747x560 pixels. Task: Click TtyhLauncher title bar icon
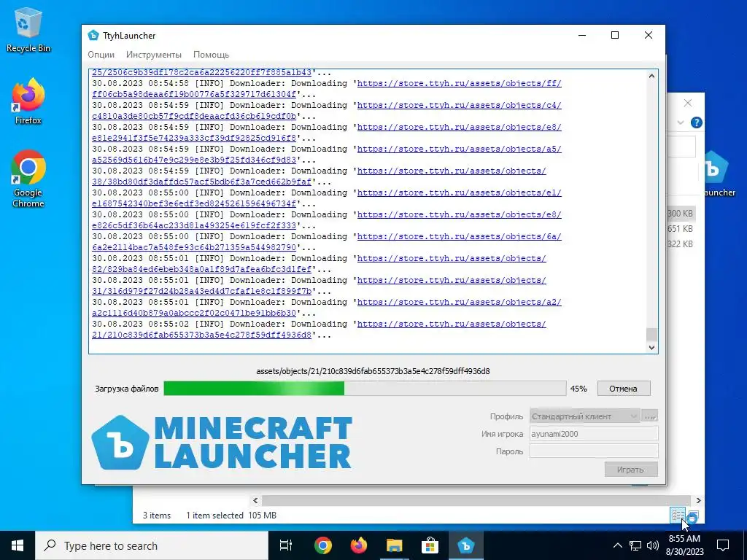tap(93, 35)
